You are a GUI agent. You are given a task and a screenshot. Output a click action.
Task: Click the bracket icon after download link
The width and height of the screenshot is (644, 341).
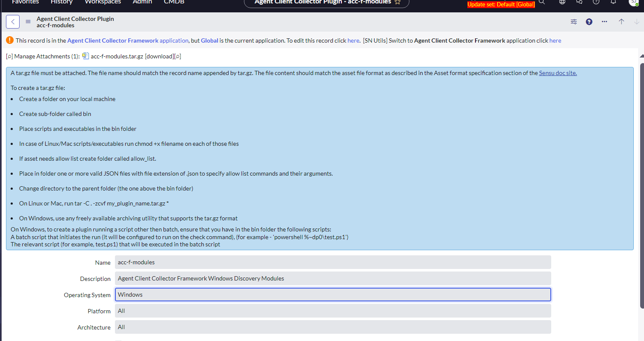pos(177,56)
